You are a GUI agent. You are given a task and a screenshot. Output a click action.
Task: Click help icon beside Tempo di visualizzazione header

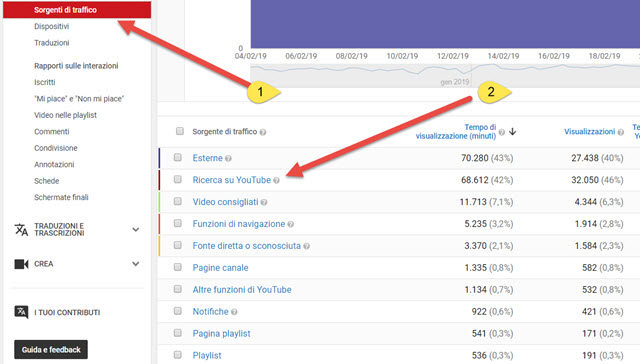[x=502, y=132]
